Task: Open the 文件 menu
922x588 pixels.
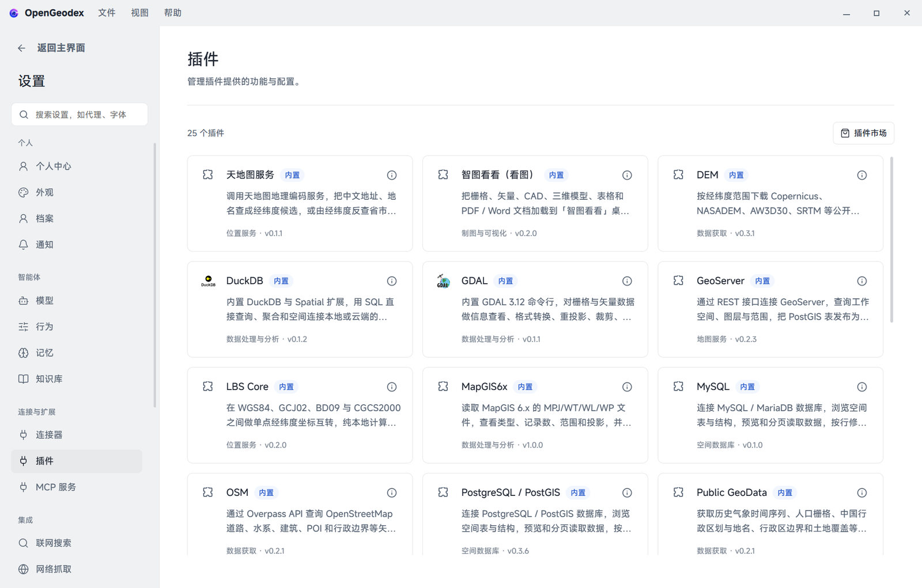Action: pyautogui.click(x=107, y=13)
